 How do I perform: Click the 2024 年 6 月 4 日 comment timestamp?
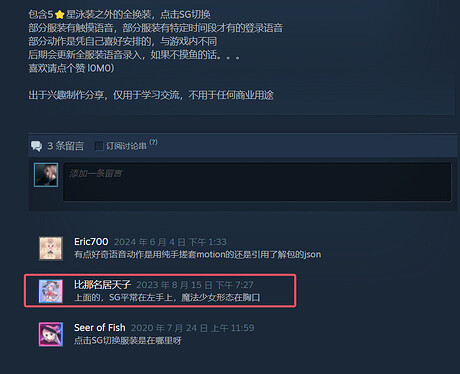170,242
